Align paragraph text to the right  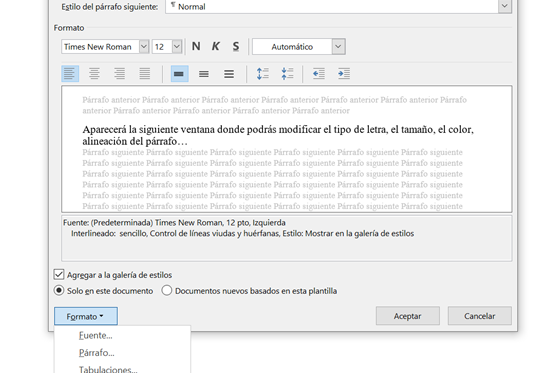(119, 73)
